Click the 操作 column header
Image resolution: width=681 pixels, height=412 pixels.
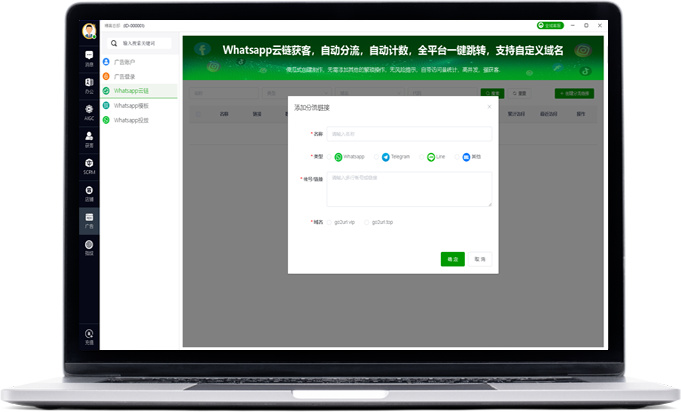pos(581,114)
